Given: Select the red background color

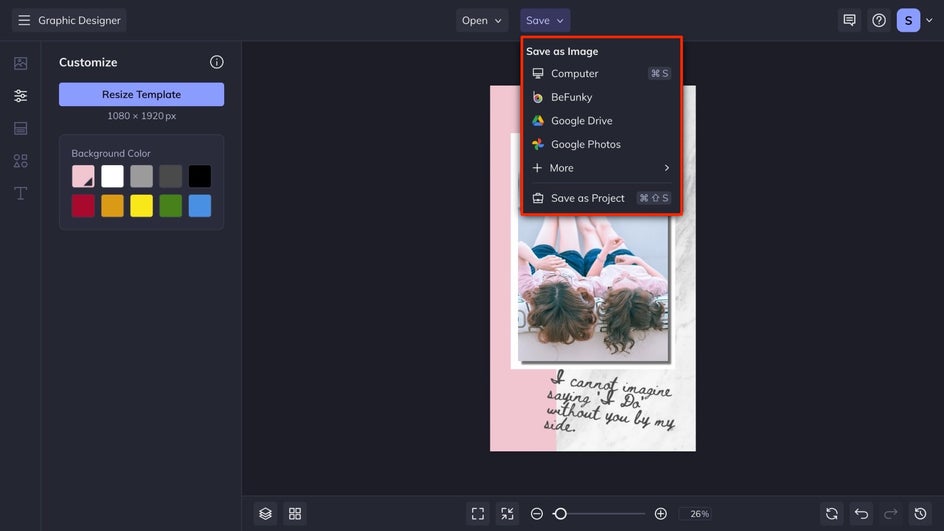Looking at the screenshot, I should click(83, 206).
